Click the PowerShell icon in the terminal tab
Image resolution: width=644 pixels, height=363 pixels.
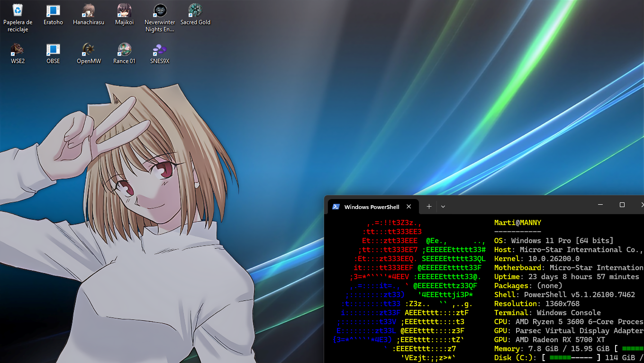point(336,207)
